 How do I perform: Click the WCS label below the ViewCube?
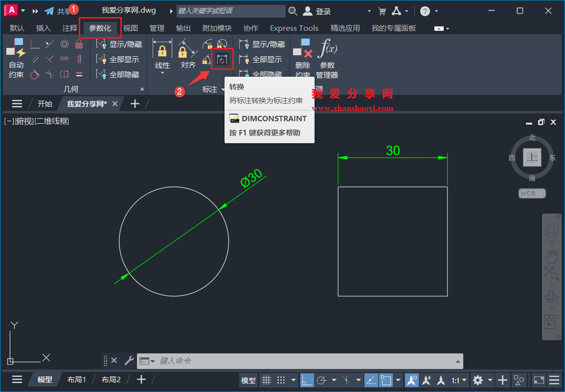pos(531,193)
